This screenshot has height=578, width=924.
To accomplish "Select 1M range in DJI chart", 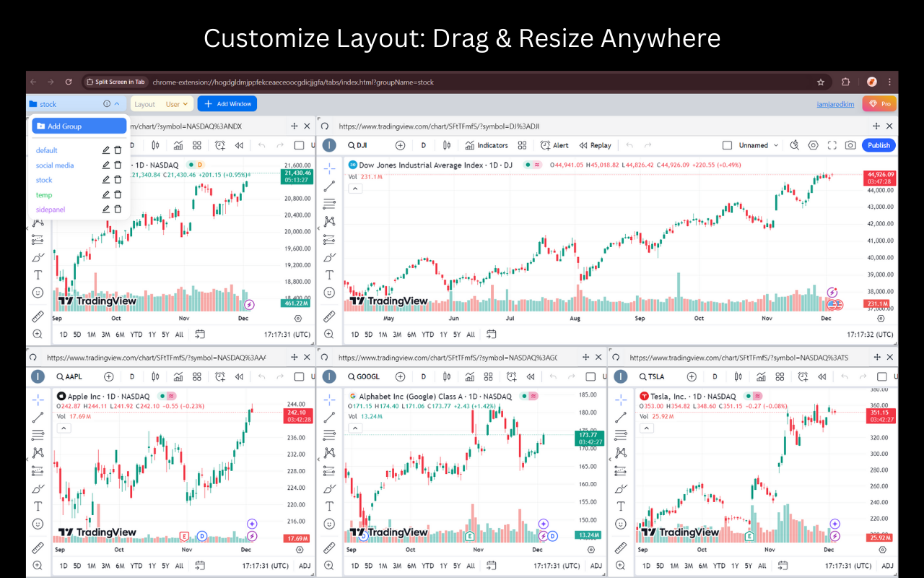I will [x=383, y=335].
